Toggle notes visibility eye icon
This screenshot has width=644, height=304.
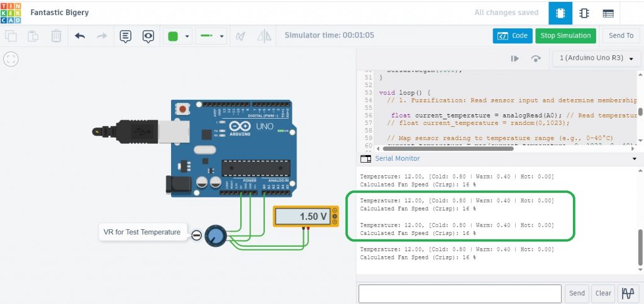click(148, 36)
